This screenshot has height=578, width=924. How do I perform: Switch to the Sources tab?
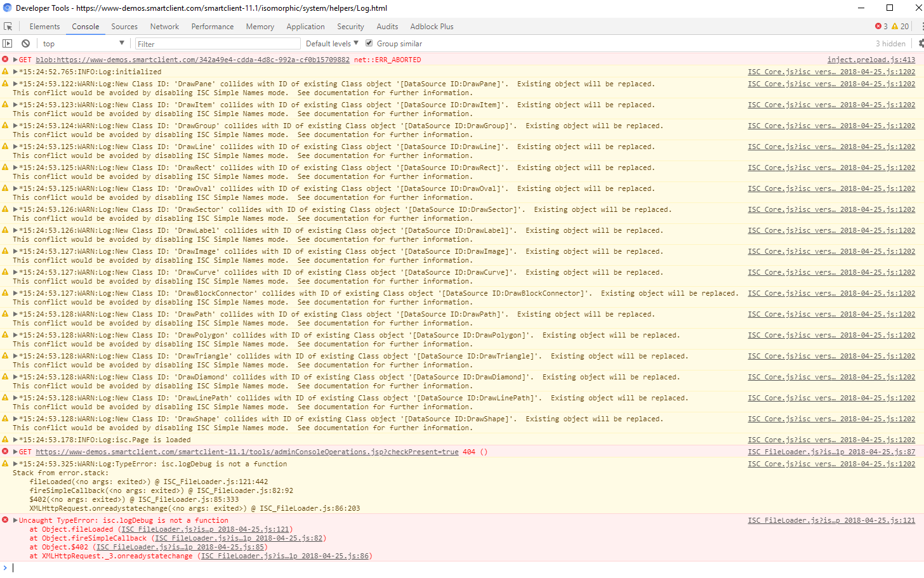pos(124,27)
